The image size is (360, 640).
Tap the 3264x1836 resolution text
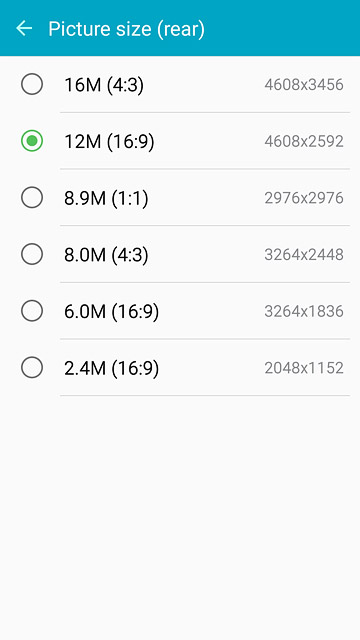(x=304, y=311)
